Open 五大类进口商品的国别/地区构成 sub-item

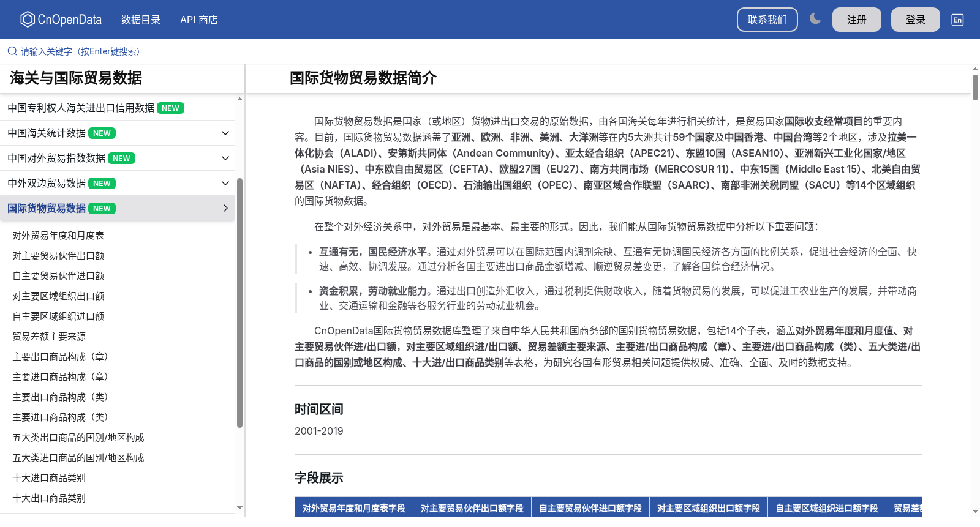(x=78, y=457)
